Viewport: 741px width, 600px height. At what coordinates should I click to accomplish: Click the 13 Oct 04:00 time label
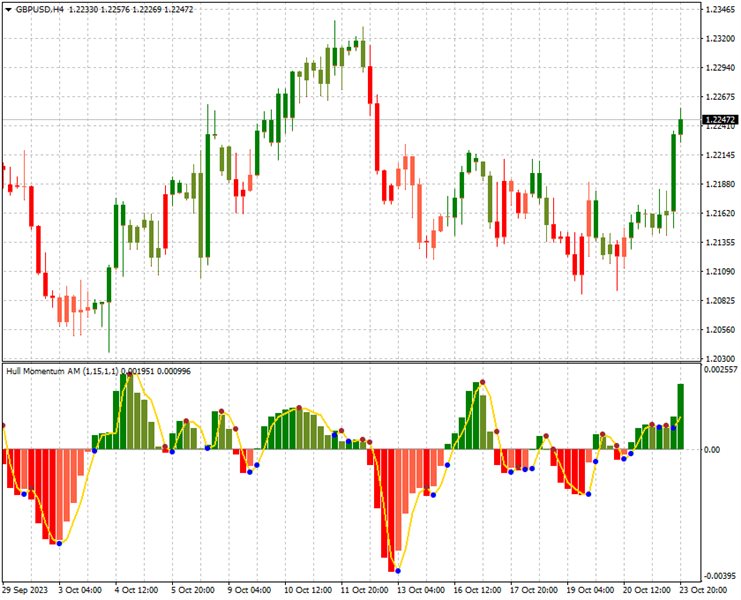point(421,590)
